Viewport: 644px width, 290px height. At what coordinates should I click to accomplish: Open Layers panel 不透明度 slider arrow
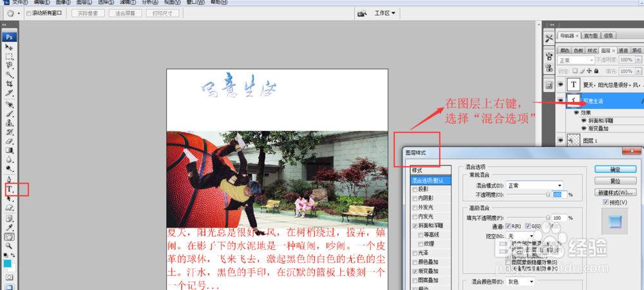click(x=638, y=60)
